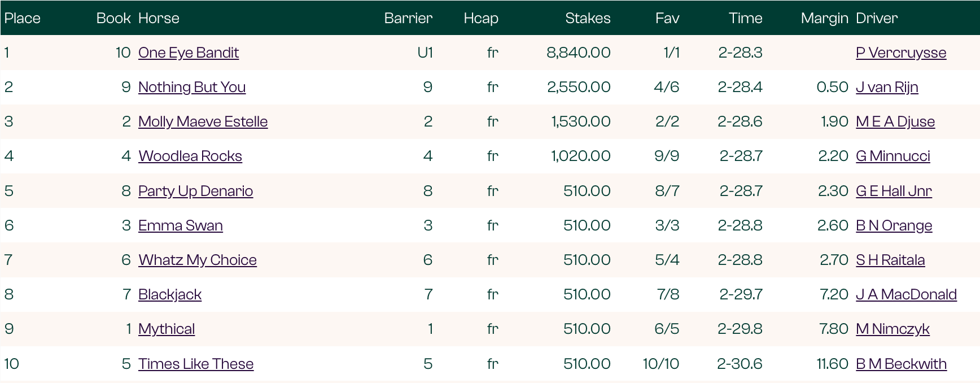The image size is (980, 383).
Task: Open Whatz My Choice horse page
Action: tap(198, 260)
